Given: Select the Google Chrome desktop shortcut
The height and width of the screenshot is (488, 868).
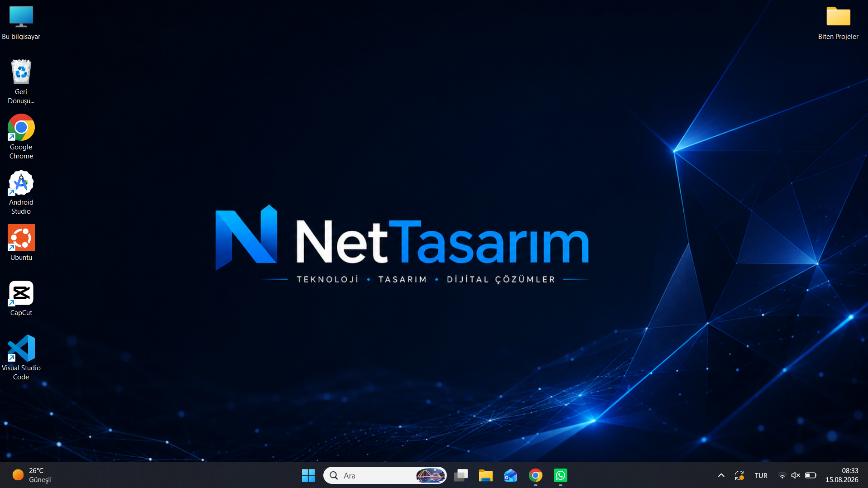Looking at the screenshot, I should point(21,137).
